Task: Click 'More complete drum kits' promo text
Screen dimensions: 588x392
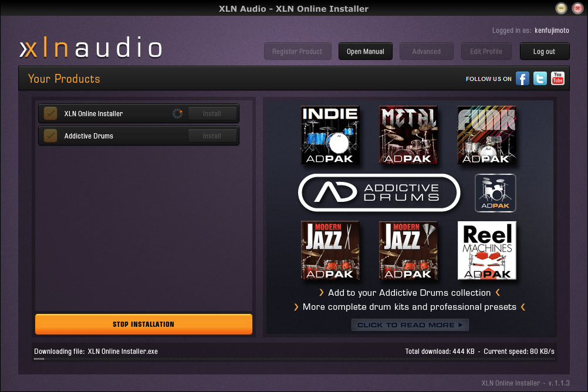Action: [x=410, y=307]
